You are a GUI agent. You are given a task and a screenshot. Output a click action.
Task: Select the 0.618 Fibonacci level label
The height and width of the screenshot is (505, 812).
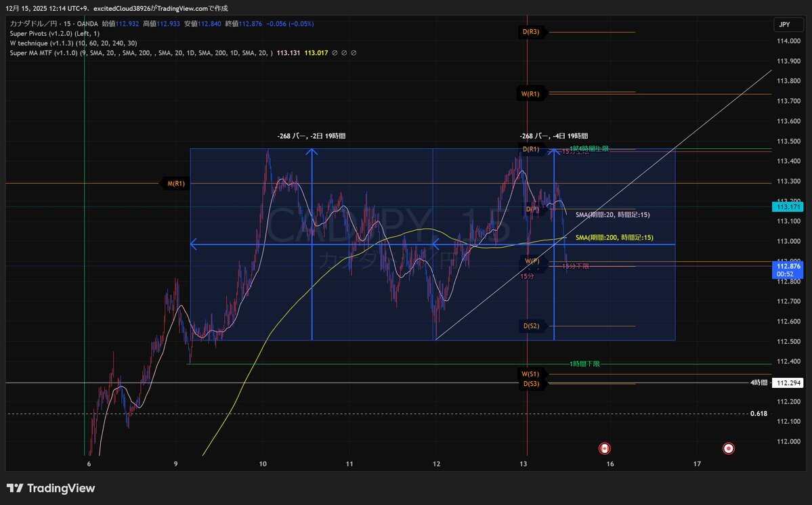pos(758,414)
